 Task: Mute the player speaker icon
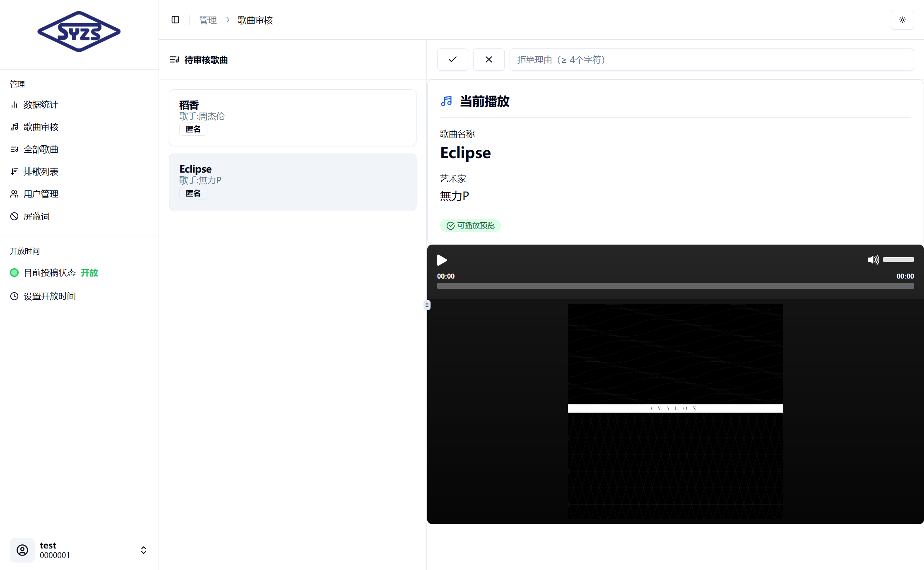coord(873,260)
